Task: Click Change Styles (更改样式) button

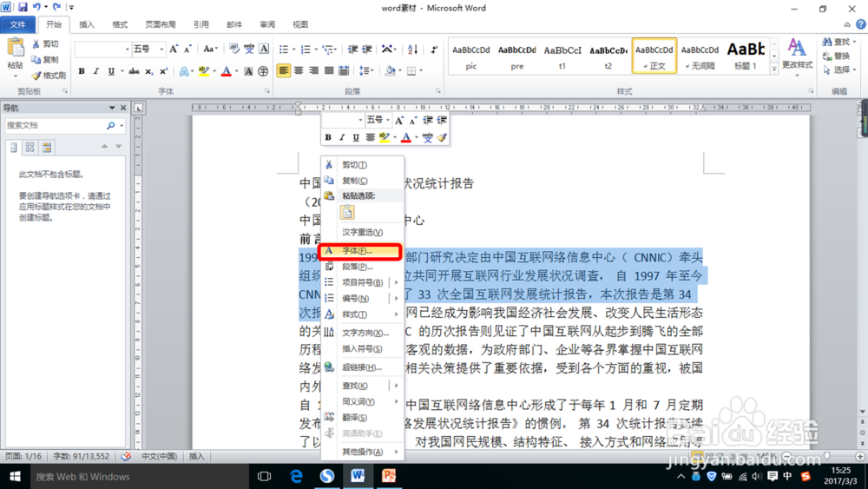Action: click(x=797, y=56)
